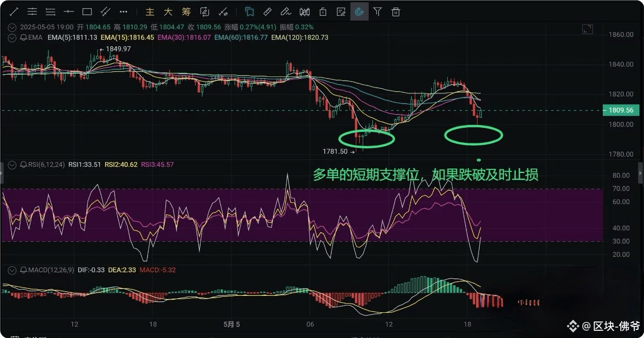Select the 主 main chart option

coord(150,11)
